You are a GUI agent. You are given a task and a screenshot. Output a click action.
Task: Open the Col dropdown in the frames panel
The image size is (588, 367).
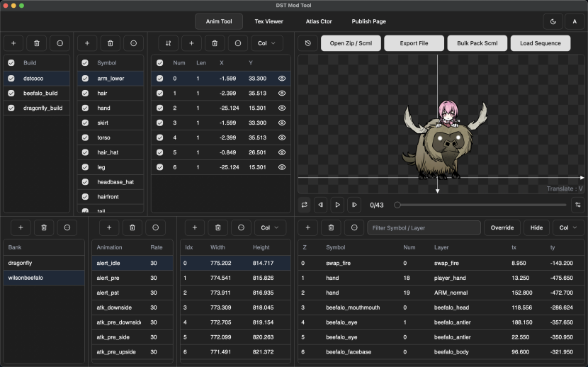pyautogui.click(x=267, y=43)
